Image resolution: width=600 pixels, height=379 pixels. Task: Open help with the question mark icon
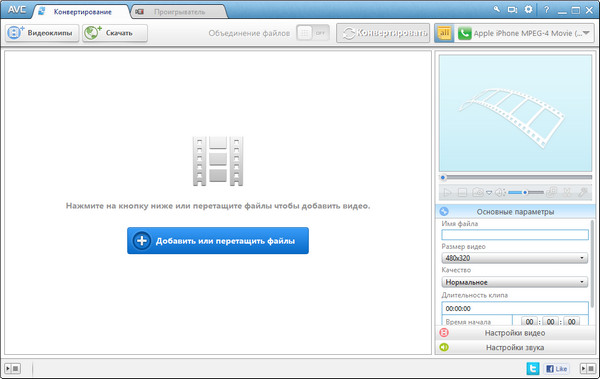546,10
